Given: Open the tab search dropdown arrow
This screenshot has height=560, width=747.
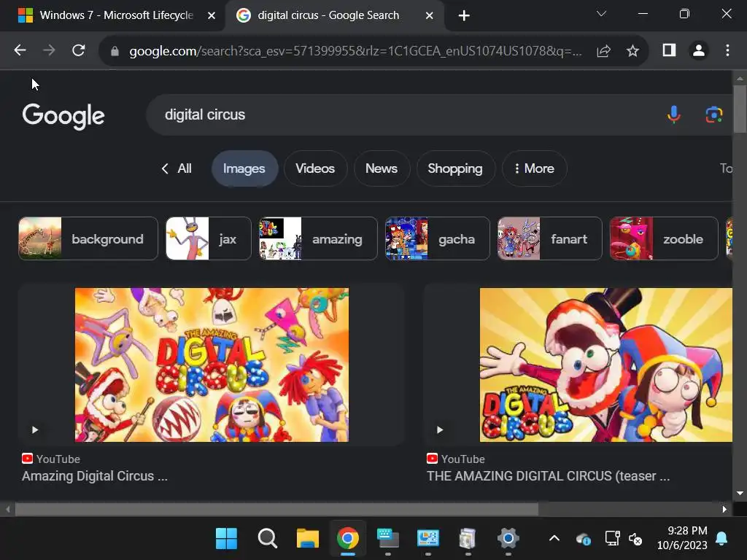Looking at the screenshot, I should 601,14.
